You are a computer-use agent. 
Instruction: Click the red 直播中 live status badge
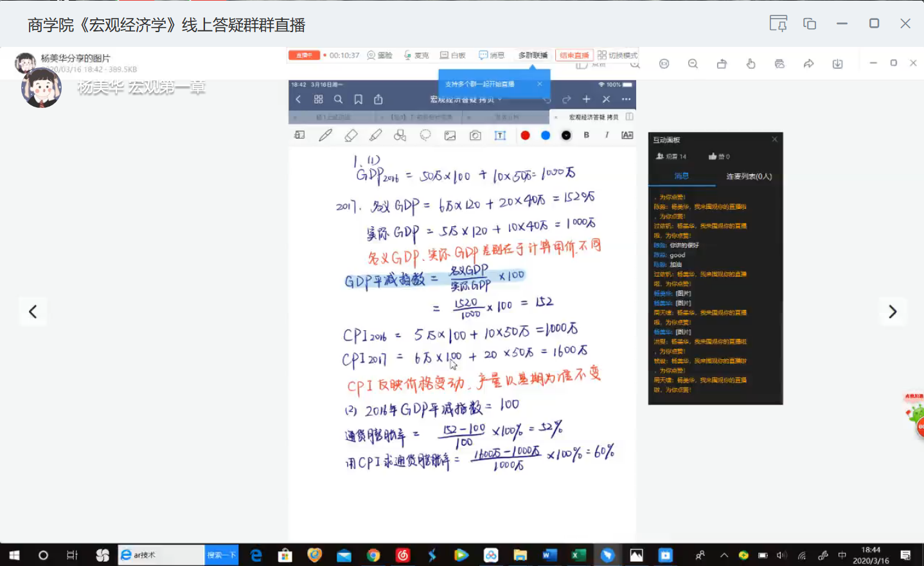point(304,55)
